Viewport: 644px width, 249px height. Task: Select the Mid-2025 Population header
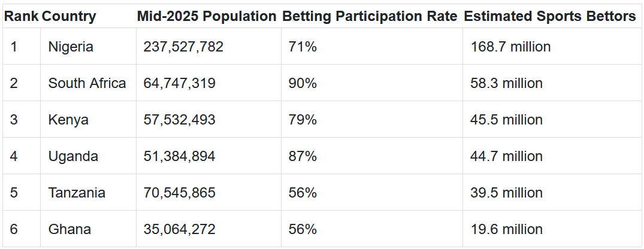tap(207, 17)
